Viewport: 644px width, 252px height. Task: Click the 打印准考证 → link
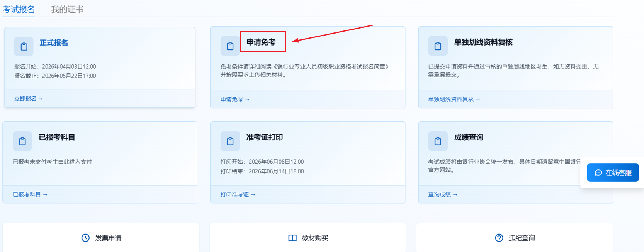[238, 194]
